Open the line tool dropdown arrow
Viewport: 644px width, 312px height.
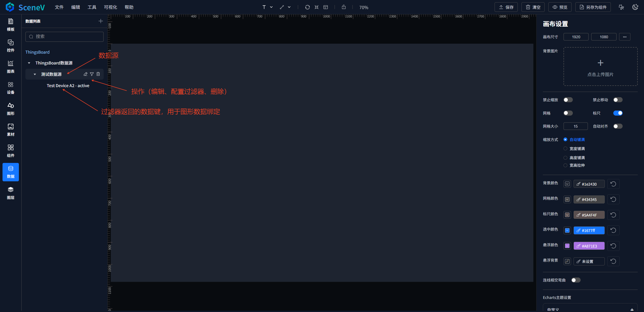click(x=289, y=7)
